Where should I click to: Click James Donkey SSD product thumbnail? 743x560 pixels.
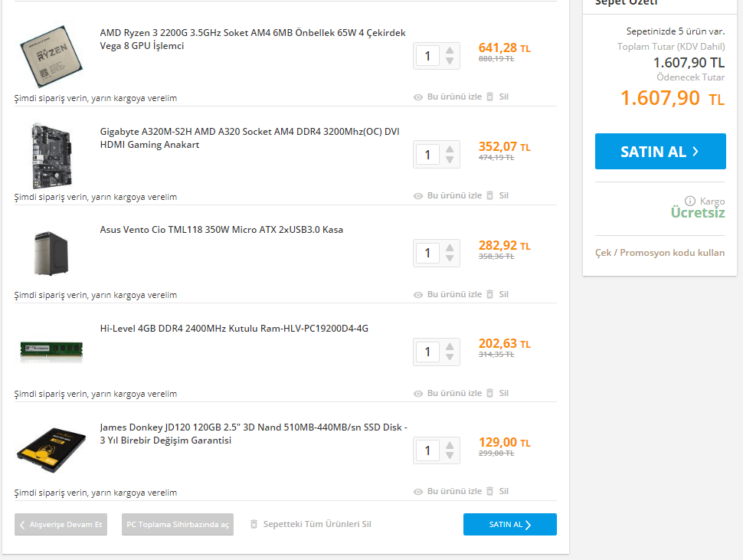tap(51, 450)
